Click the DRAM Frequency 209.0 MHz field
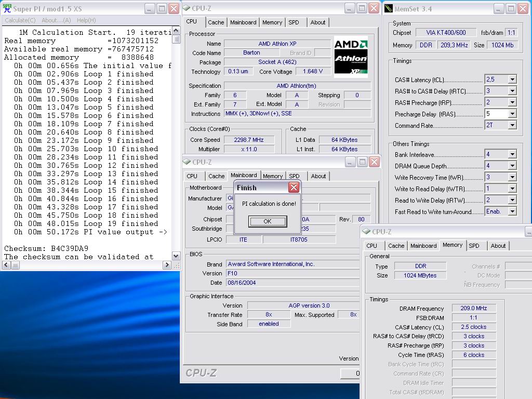This screenshot has height=399, width=532. coord(474,309)
